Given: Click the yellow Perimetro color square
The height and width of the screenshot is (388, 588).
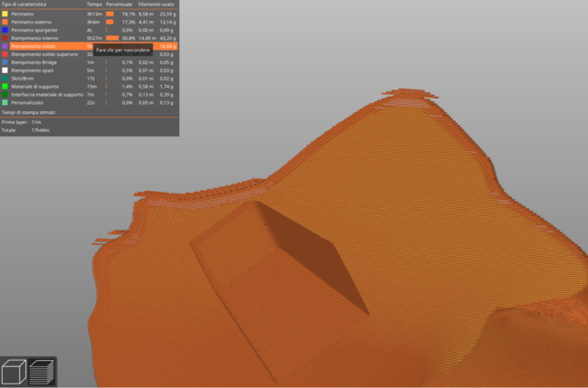Looking at the screenshot, I should (x=5, y=14).
